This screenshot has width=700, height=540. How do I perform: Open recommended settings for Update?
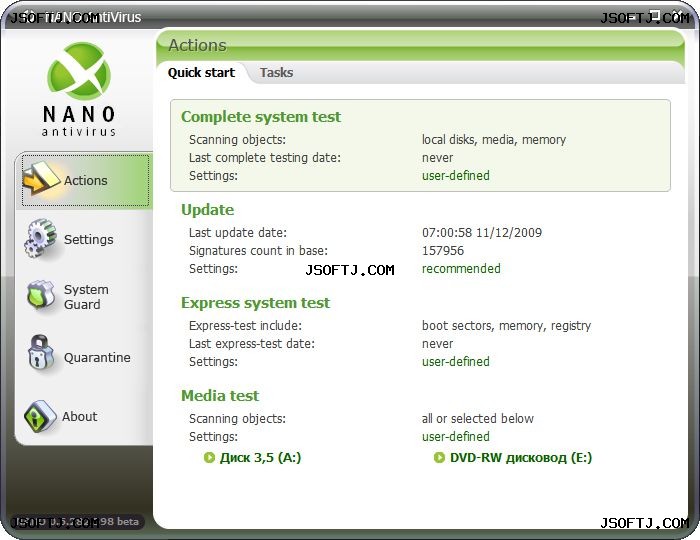461,269
